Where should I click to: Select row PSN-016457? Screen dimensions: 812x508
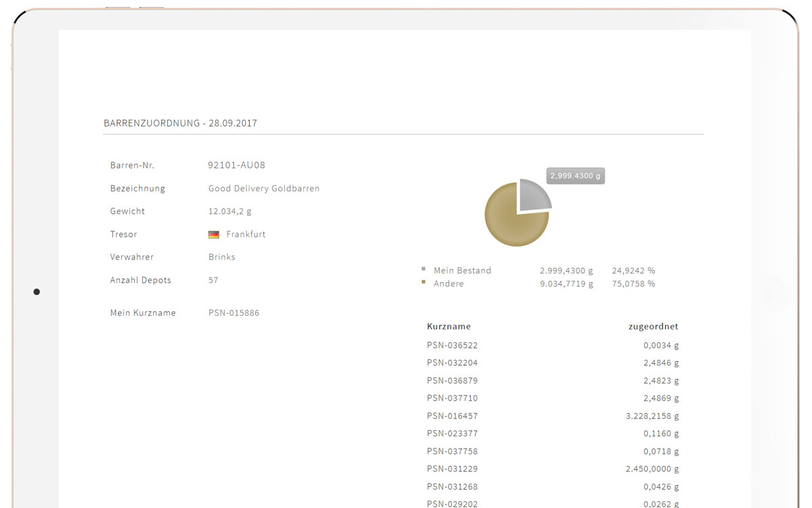point(553,416)
